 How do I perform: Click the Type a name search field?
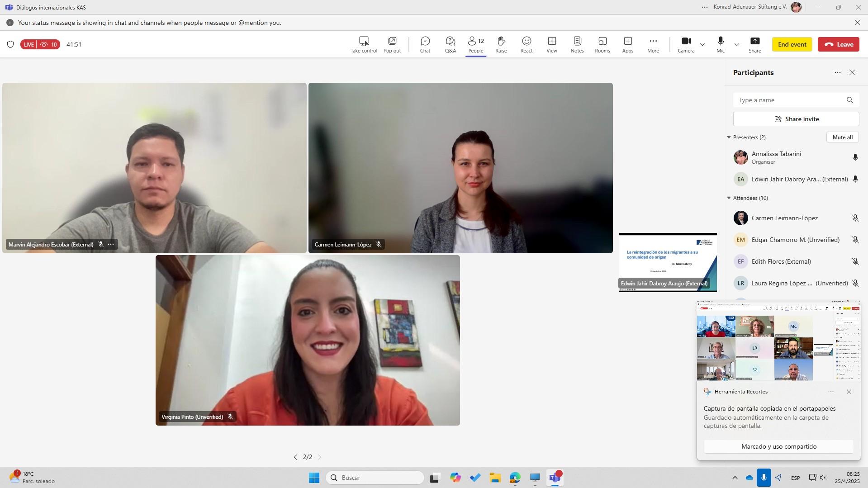tap(789, 100)
